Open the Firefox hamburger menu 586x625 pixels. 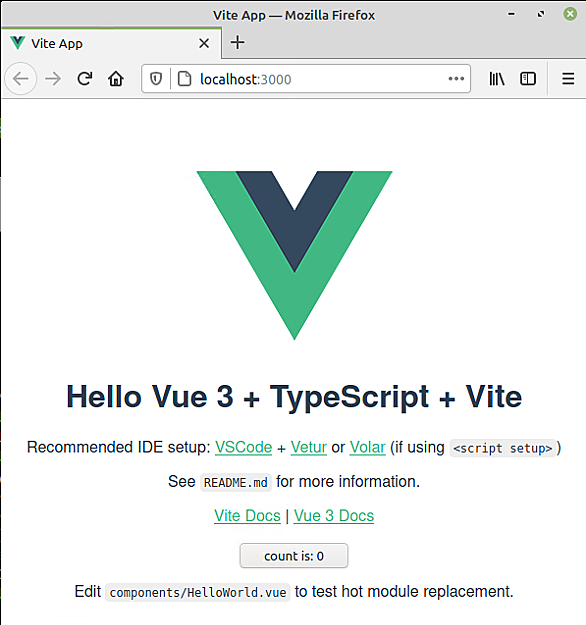(x=568, y=79)
